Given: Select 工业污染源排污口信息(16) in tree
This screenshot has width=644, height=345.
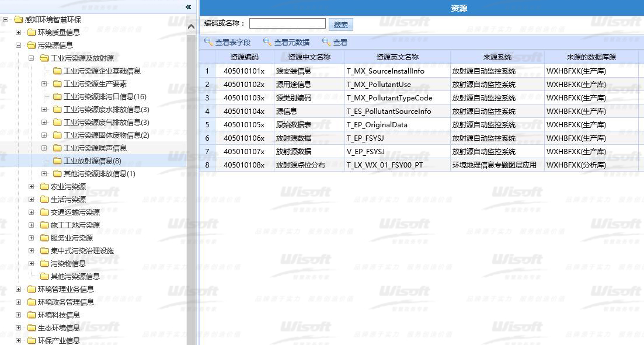Looking at the screenshot, I should [105, 97].
